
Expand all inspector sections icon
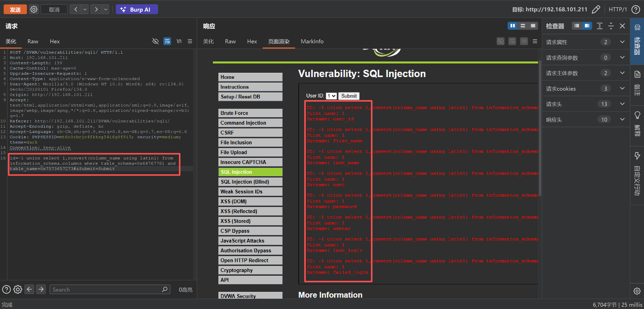coord(600,26)
